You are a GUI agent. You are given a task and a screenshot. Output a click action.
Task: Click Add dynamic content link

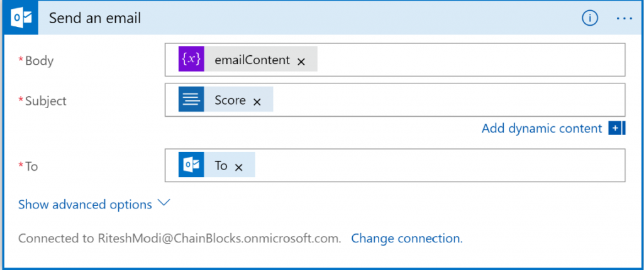[541, 128]
